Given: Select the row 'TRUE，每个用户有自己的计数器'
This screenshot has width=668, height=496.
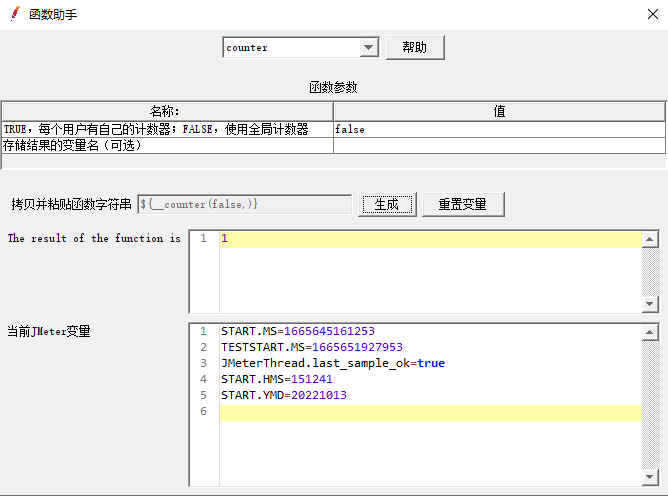Looking at the screenshot, I should tap(167, 129).
